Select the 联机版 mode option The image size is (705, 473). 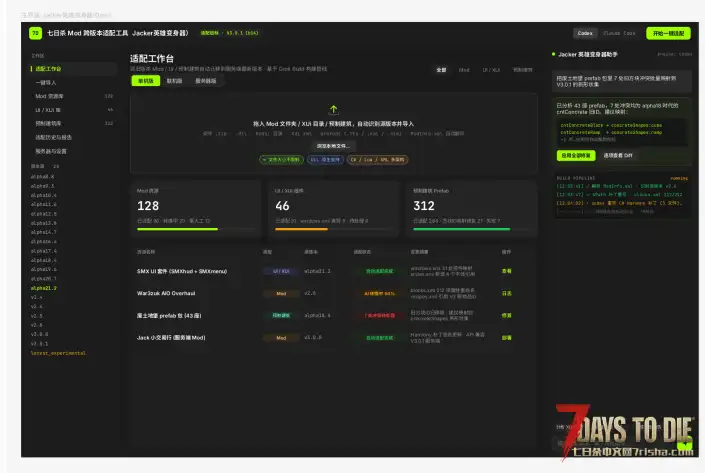tap(174, 81)
